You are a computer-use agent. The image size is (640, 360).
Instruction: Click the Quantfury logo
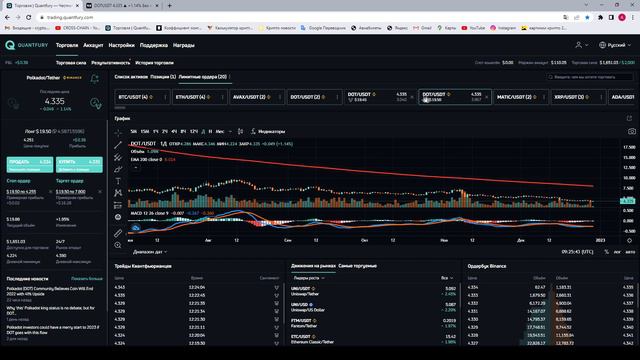[x=27, y=45]
